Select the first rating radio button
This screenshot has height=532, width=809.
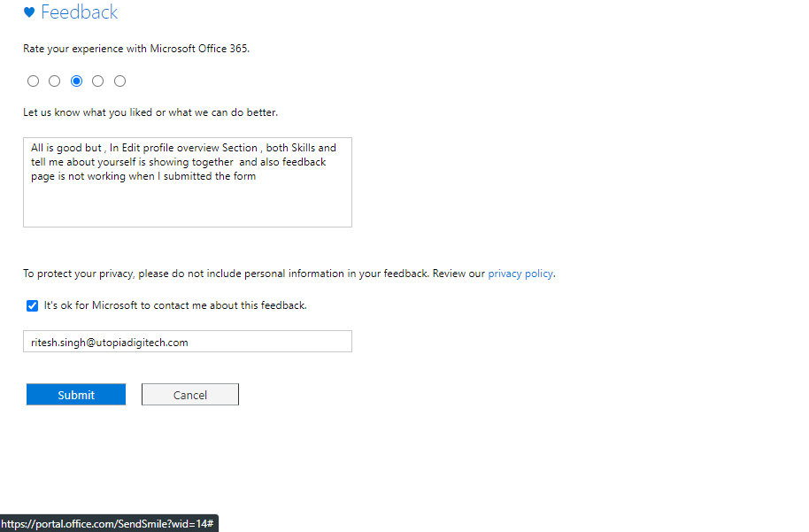point(33,81)
